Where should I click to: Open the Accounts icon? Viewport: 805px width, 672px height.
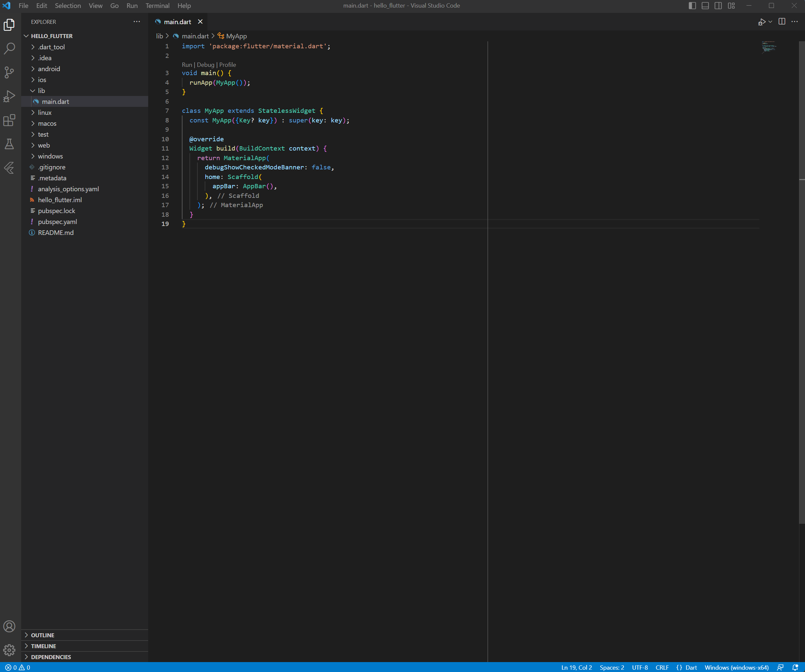coord(9,626)
